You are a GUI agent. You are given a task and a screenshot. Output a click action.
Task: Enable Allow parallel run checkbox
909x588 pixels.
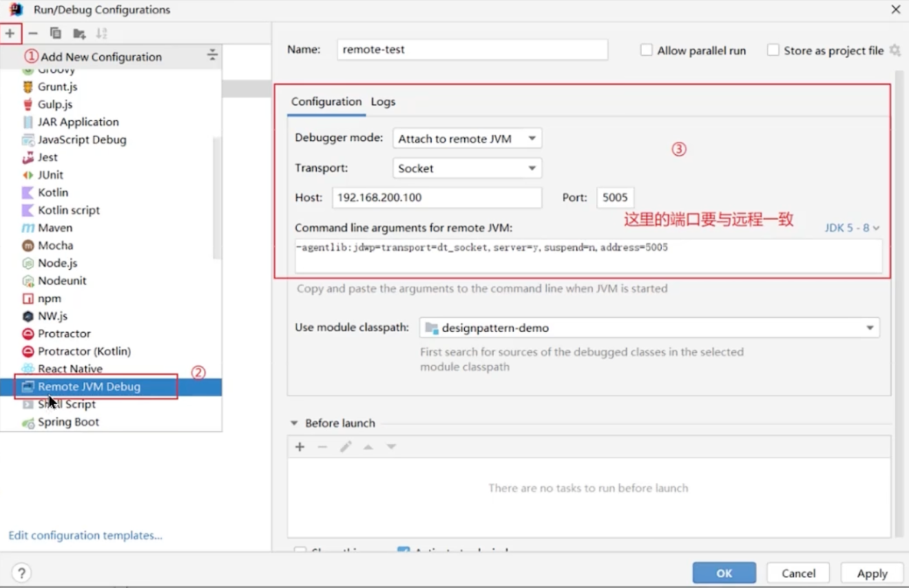(x=647, y=50)
